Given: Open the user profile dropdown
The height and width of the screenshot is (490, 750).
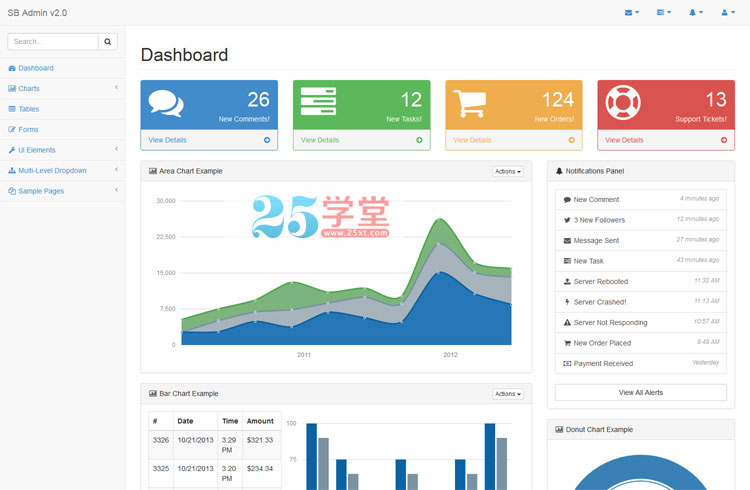Looking at the screenshot, I should tap(728, 12).
